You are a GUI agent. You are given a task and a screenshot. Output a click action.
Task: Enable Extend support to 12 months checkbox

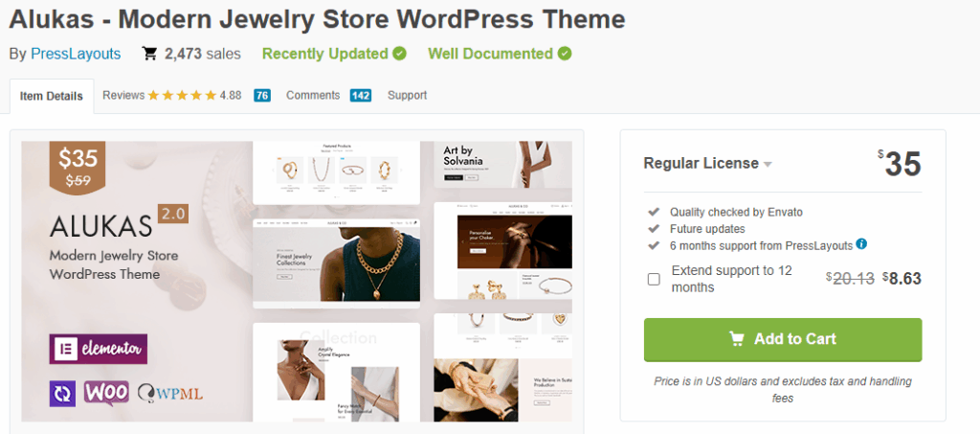click(654, 279)
